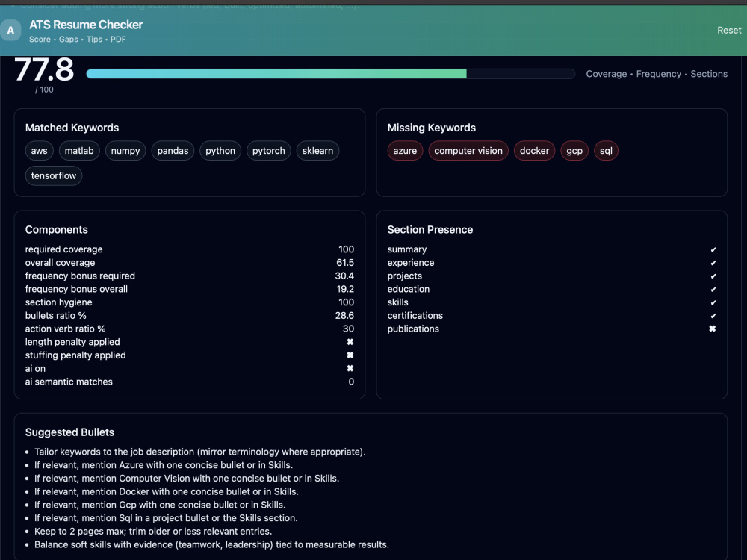Click the 'mention Azure' suggested bullet
This screenshot has height=560, width=747.
click(164, 465)
